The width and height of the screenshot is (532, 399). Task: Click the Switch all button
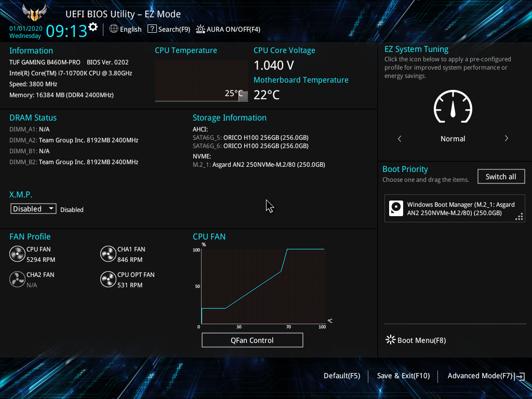click(x=501, y=177)
